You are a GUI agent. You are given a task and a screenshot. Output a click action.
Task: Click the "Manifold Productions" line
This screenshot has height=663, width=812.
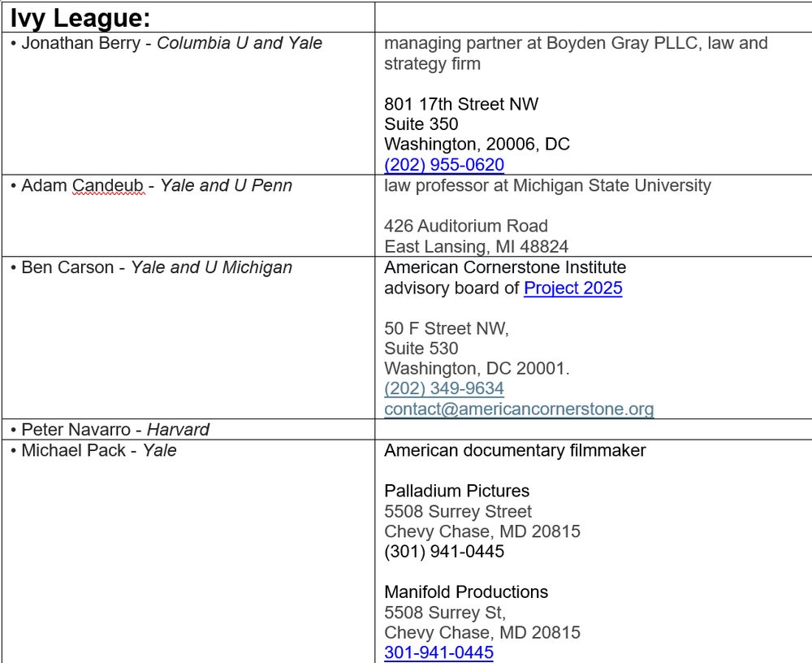pos(466,592)
